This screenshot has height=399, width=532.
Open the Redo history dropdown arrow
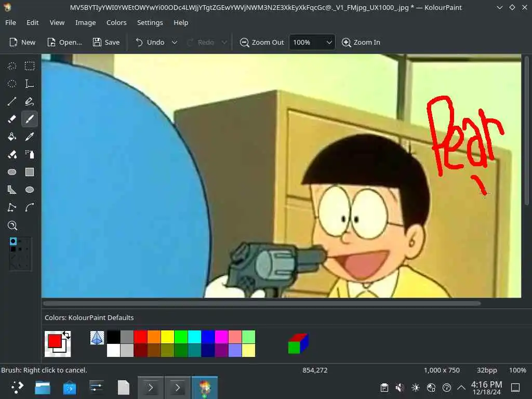pyautogui.click(x=224, y=43)
